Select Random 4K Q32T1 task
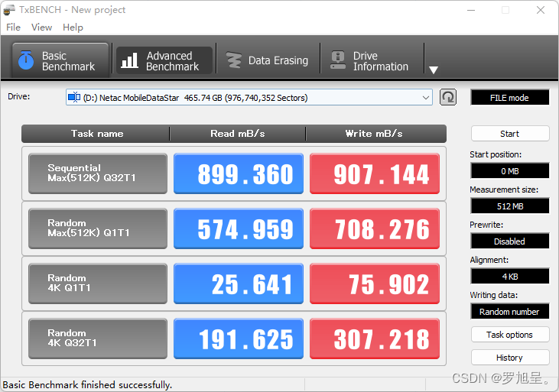Screen dimensions: 559x392 click(x=98, y=339)
